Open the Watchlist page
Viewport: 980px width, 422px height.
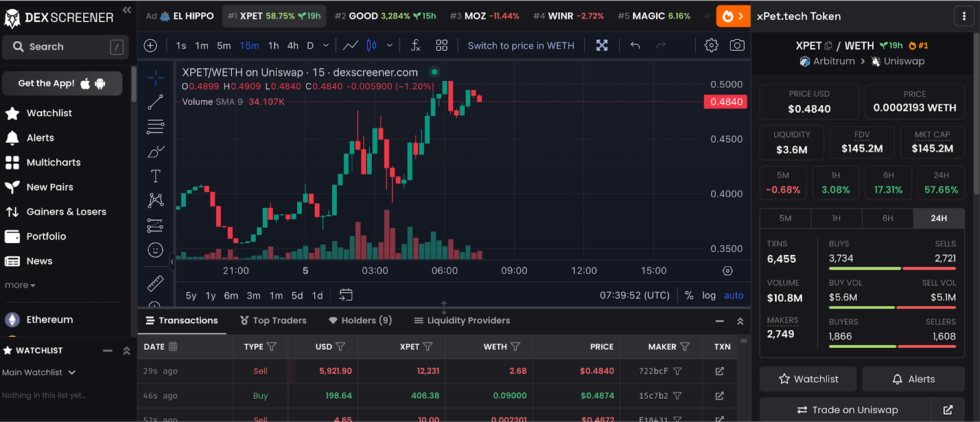pos(49,113)
